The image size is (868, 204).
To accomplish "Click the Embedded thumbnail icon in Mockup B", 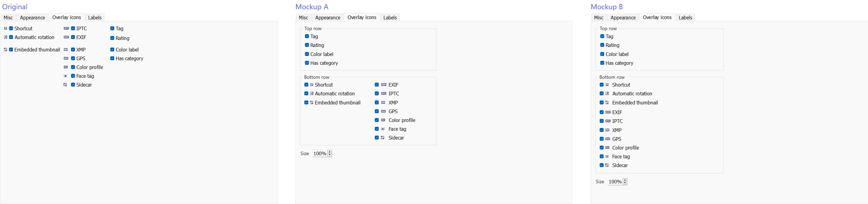I will (x=607, y=103).
